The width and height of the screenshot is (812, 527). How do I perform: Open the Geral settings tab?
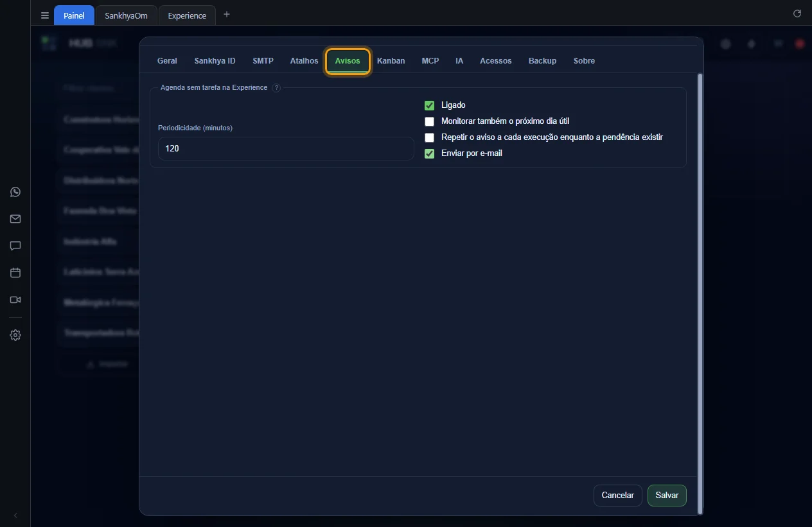tap(167, 61)
